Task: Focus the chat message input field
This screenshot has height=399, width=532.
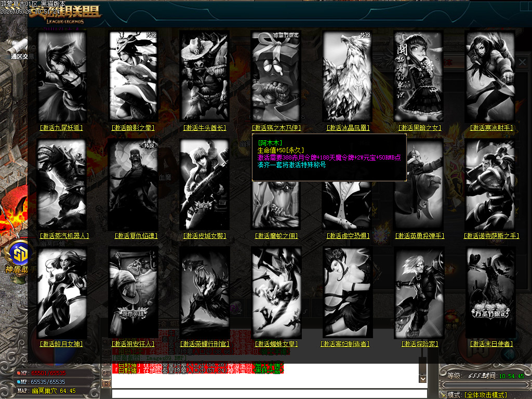Action: (x=270, y=394)
